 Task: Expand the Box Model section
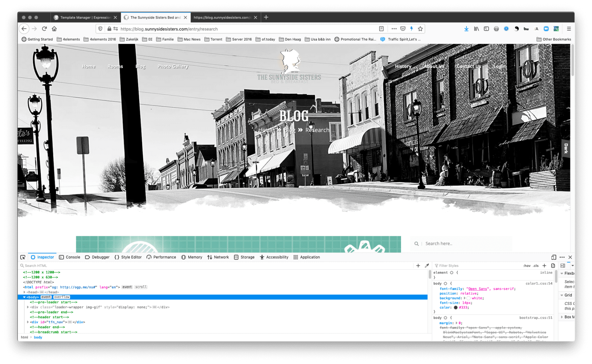click(x=562, y=317)
